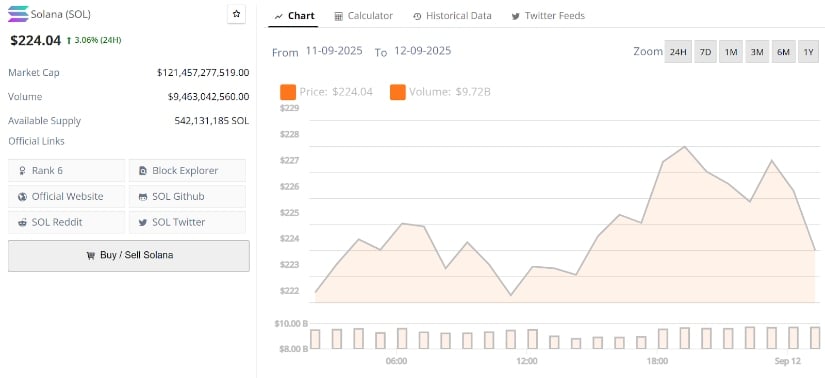Open the Official Website link
Viewport: 825px width, 378px height.
pyautogui.click(x=66, y=196)
